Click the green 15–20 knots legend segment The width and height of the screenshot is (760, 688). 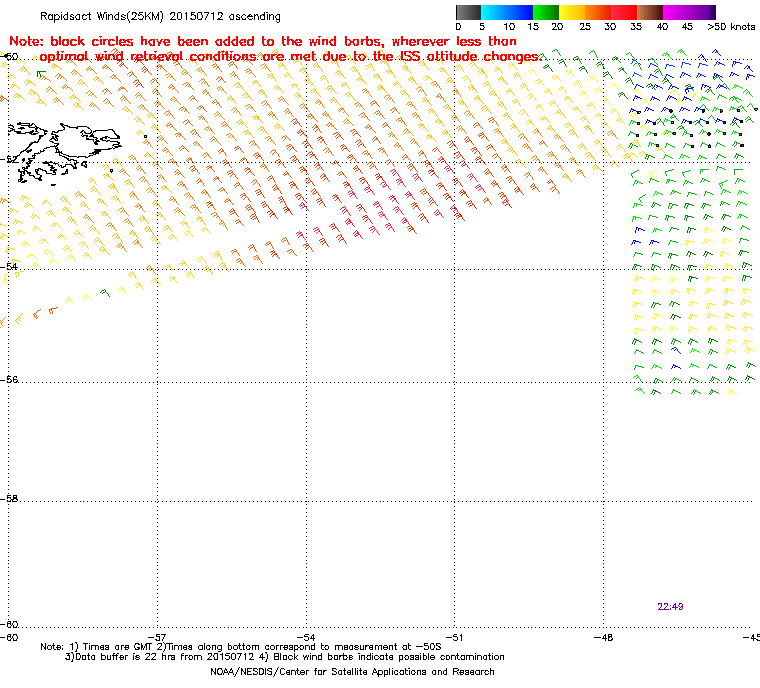tap(546, 12)
